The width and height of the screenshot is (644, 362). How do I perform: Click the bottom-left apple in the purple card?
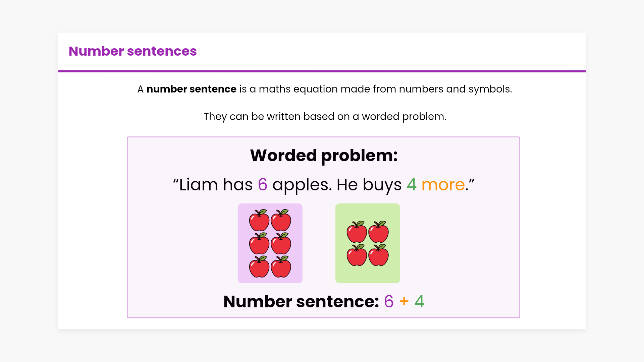[259, 267]
